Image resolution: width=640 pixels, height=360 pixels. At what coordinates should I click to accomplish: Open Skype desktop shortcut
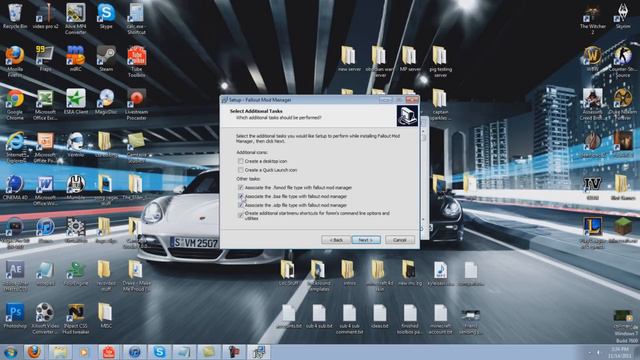106,16
